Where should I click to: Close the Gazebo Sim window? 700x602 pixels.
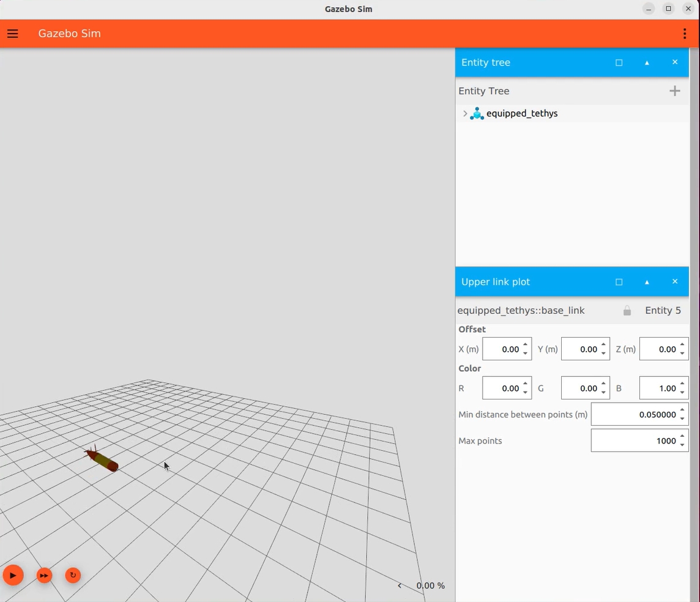[688, 9]
